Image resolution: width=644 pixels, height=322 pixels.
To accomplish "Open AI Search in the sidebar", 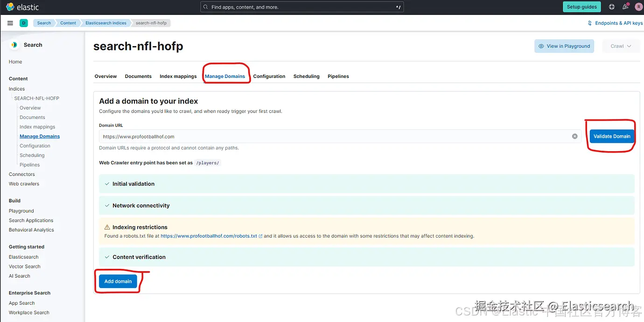I will 20,276.
